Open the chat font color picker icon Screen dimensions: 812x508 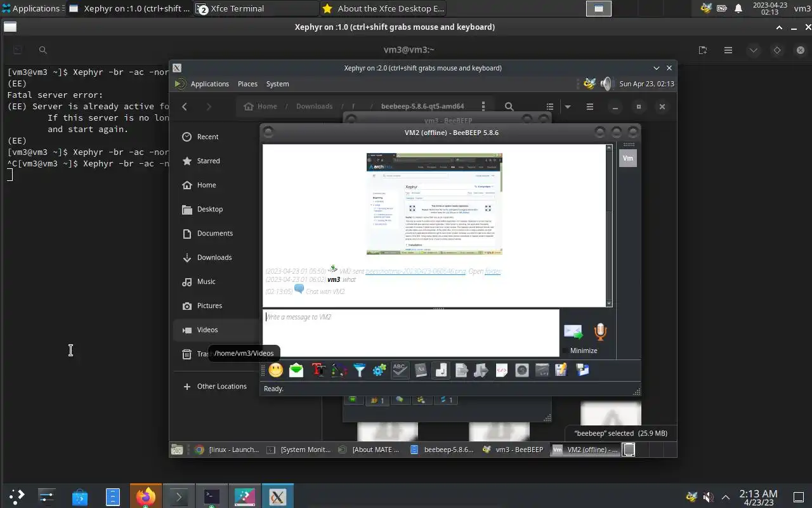coord(339,370)
